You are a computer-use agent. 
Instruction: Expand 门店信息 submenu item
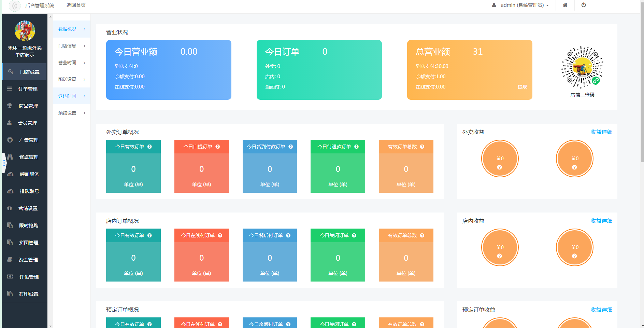pyautogui.click(x=72, y=46)
